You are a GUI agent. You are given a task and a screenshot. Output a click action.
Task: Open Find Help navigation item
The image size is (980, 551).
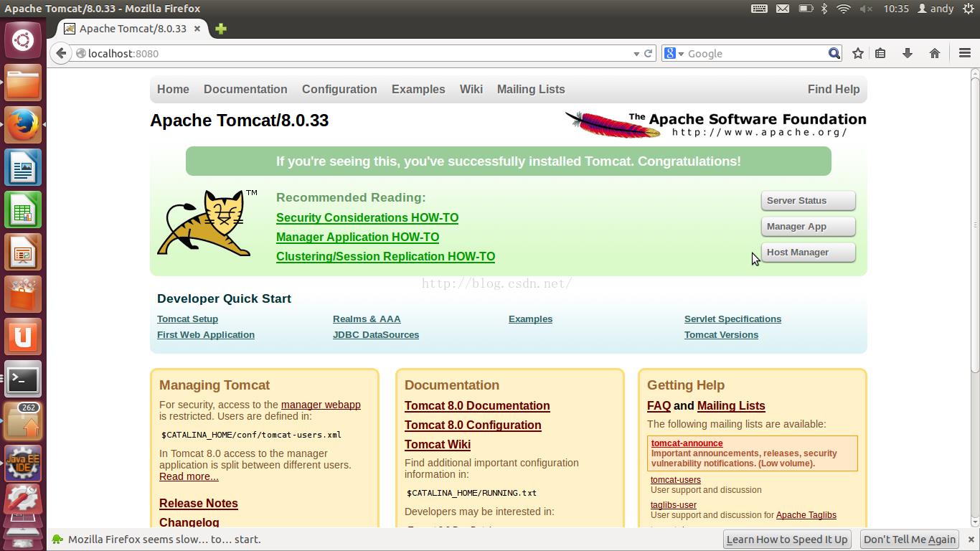(833, 89)
